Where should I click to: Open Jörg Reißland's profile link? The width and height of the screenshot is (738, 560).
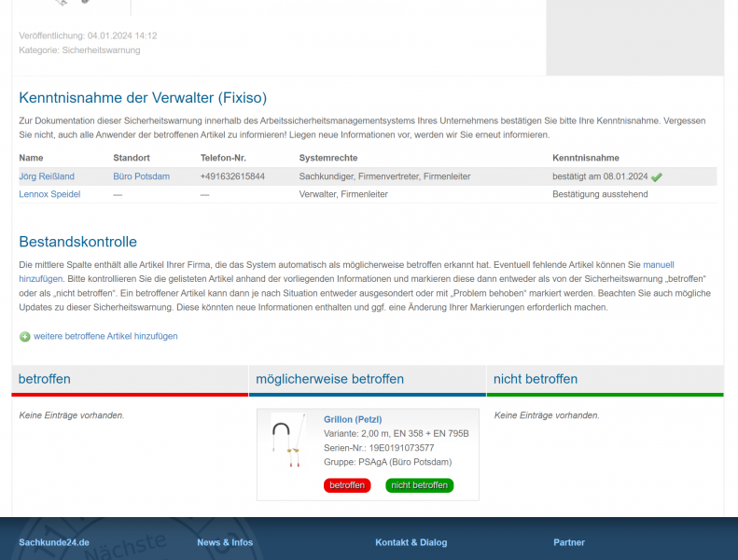(x=47, y=176)
